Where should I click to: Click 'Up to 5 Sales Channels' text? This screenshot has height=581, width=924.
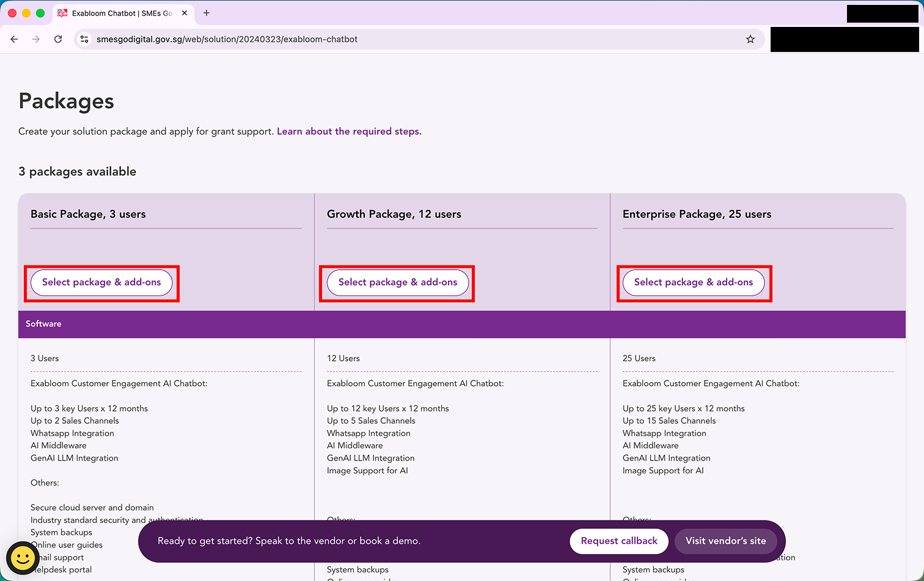coord(371,421)
